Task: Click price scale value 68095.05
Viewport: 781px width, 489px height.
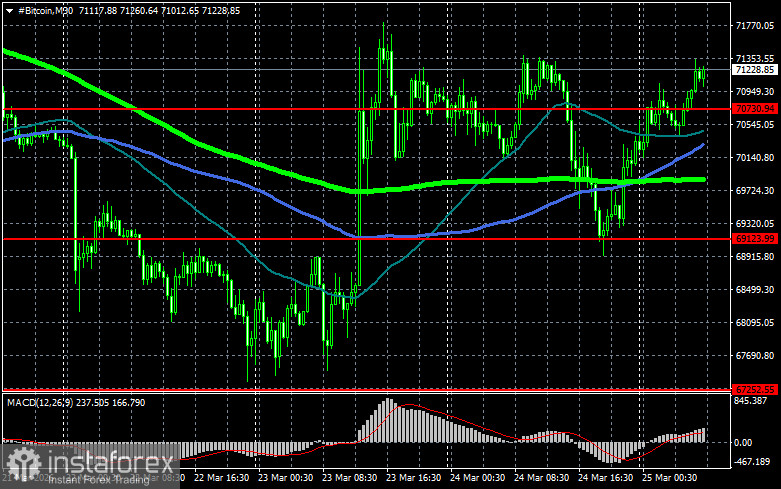Action: (755, 323)
